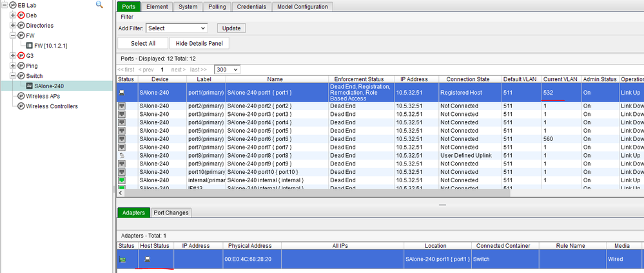Click the red Deb container icon
The image size is (644, 273).
click(x=21, y=15)
